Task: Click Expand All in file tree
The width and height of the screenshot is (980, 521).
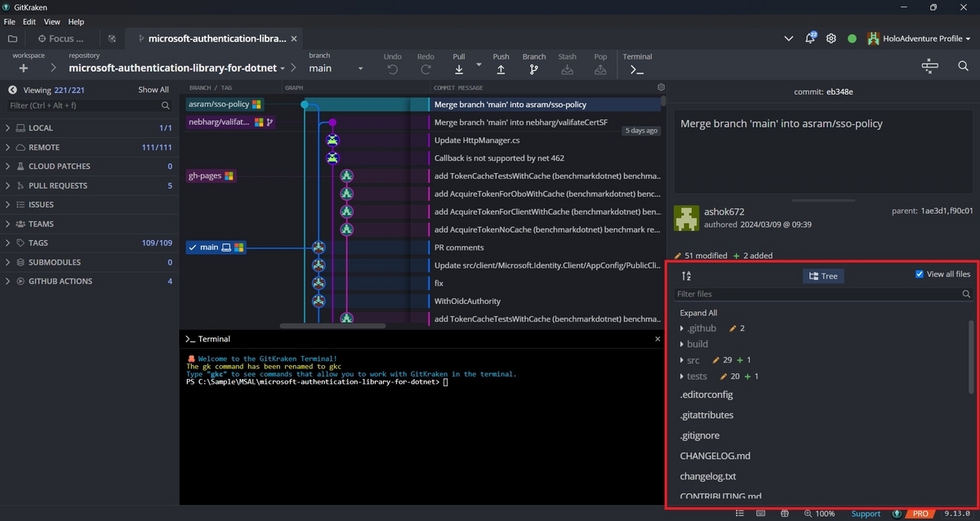Action: [x=698, y=313]
